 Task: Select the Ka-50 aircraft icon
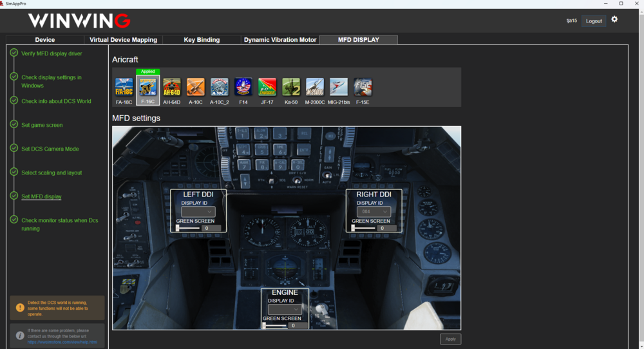(291, 88)
